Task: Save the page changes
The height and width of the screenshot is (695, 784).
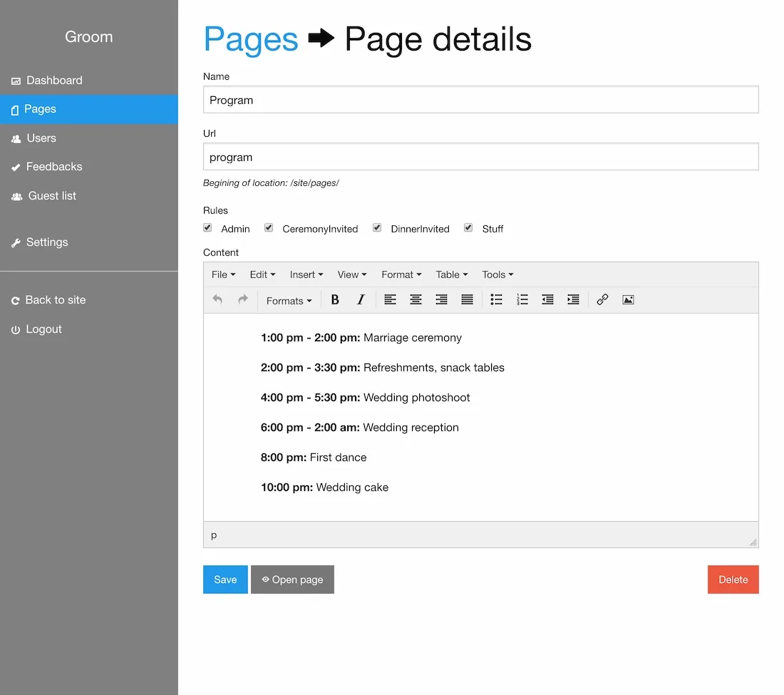Action: tap(225, 580)
